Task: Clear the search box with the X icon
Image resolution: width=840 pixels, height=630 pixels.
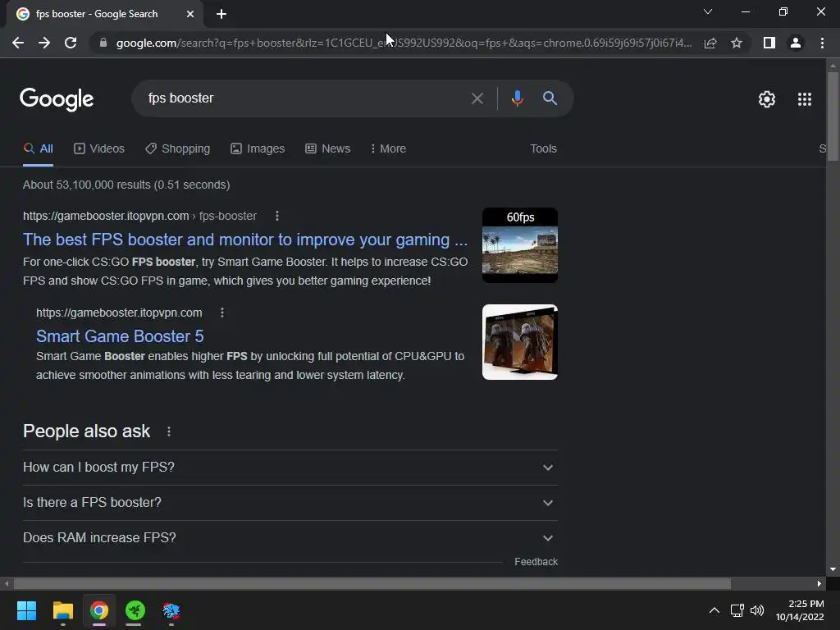Action: pos(477,98)
